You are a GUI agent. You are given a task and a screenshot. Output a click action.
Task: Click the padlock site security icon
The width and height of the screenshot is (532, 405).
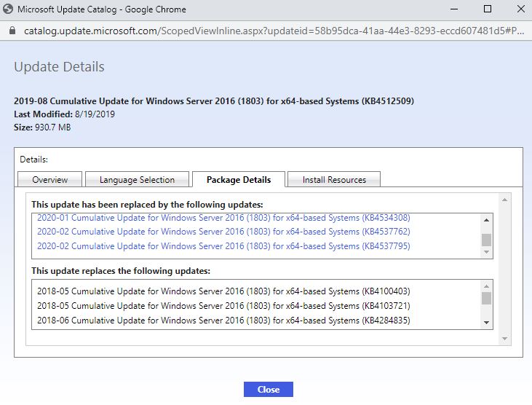(12, 31)
